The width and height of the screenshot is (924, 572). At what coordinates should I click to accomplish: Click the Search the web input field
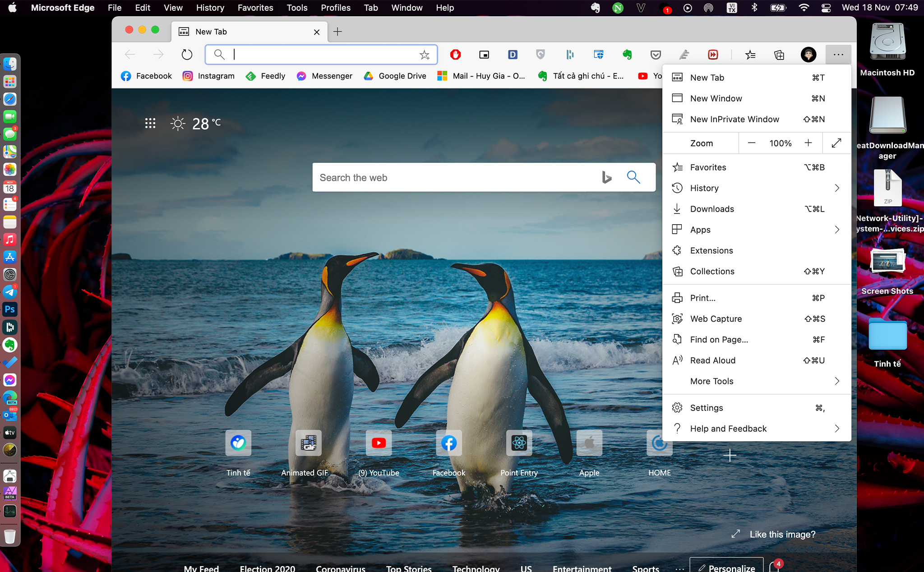tap(451, 177)
